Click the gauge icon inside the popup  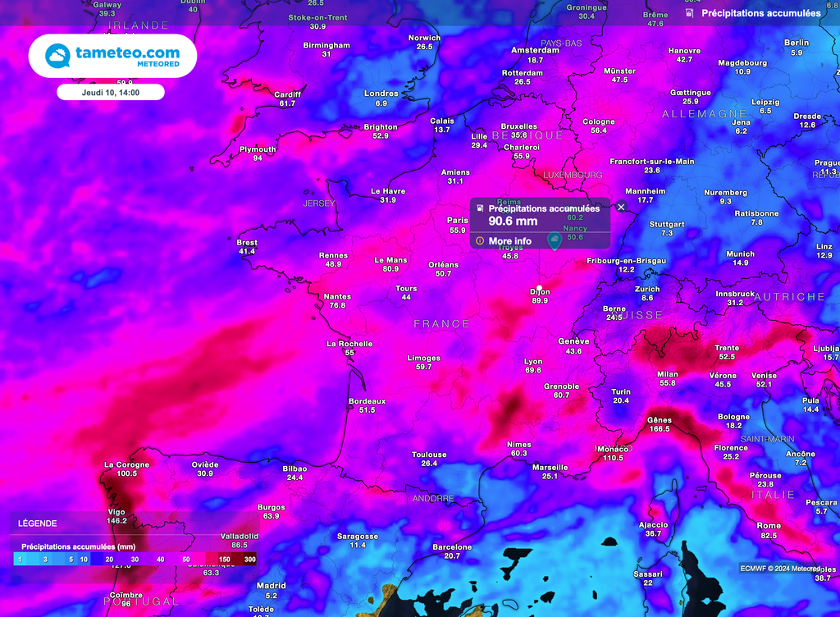coord(480,208)
